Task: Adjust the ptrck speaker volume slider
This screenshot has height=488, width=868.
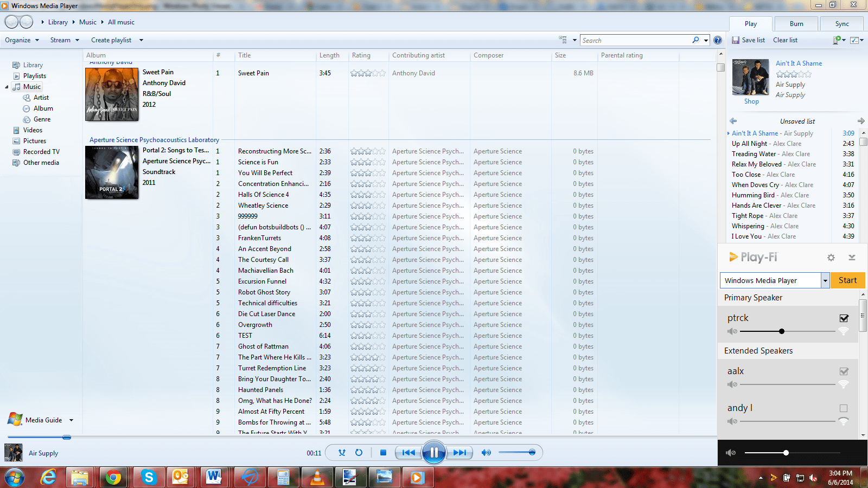Action: click(782, 331)
